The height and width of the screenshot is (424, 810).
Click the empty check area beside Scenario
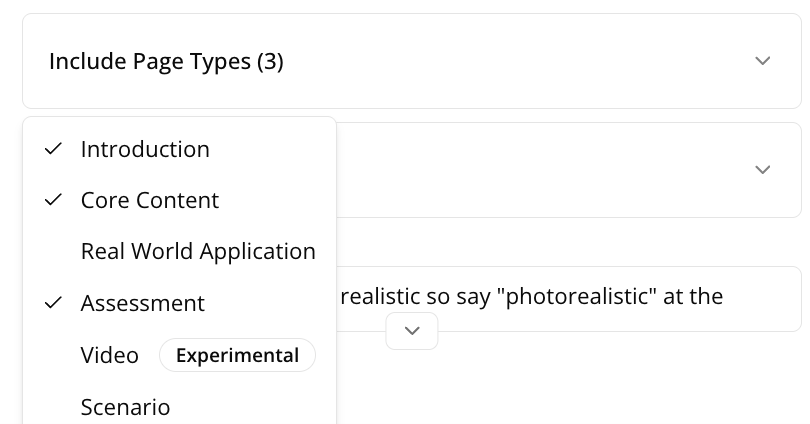click(x=54, y=407)
